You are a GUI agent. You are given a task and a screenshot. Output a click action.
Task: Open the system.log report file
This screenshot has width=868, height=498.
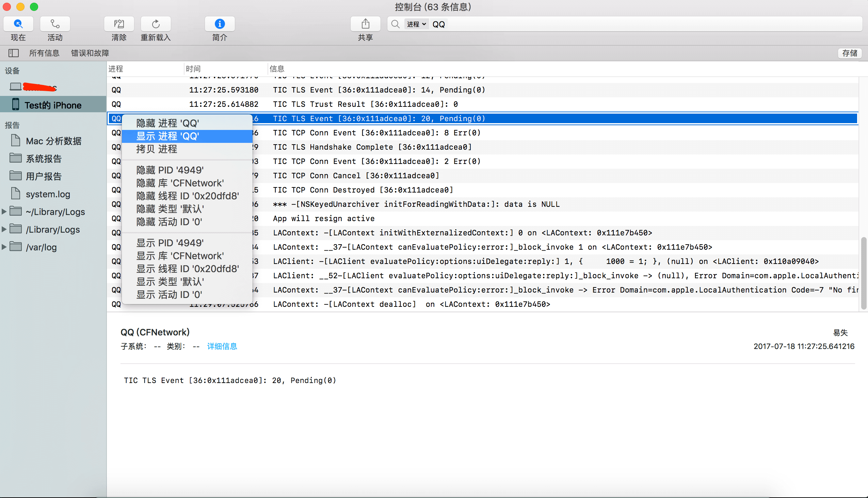pyautogui.click(x=48, y=194)
